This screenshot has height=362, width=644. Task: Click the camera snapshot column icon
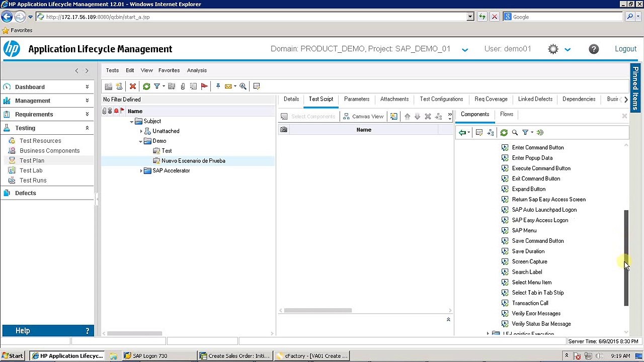(284, 130)
